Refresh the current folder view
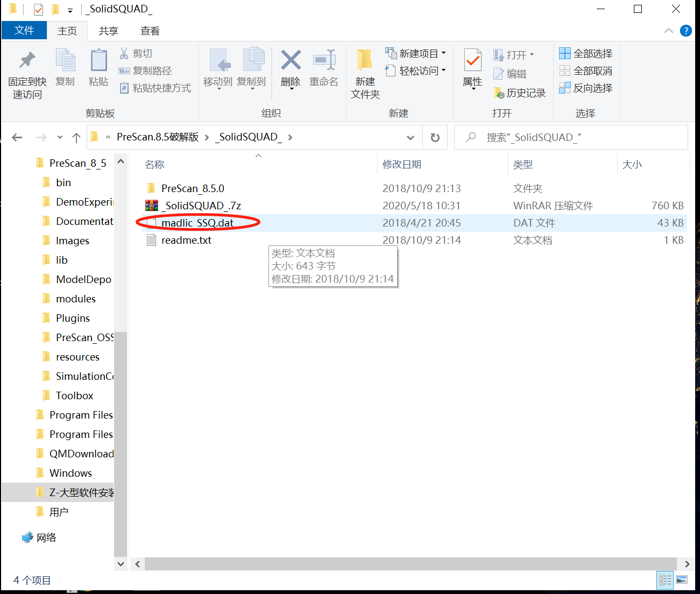Screen dimensions: 700x594 [x=435, y=137]
